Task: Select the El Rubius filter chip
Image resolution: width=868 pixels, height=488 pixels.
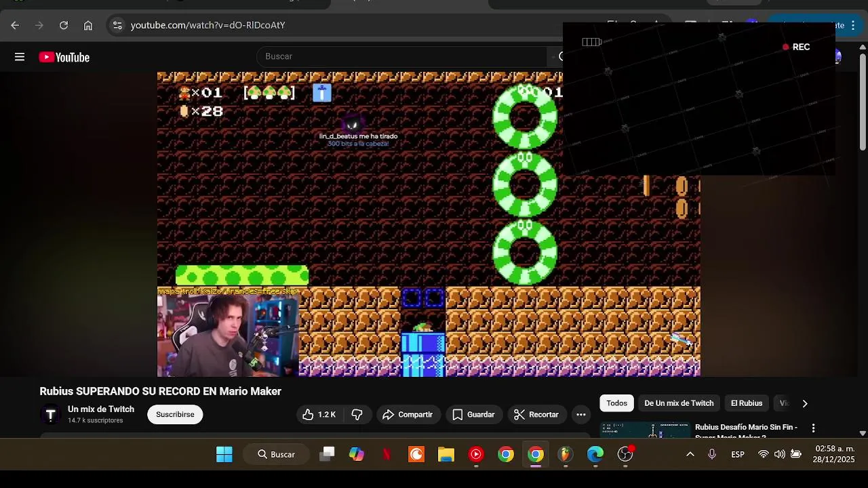Action: [747, 403]
